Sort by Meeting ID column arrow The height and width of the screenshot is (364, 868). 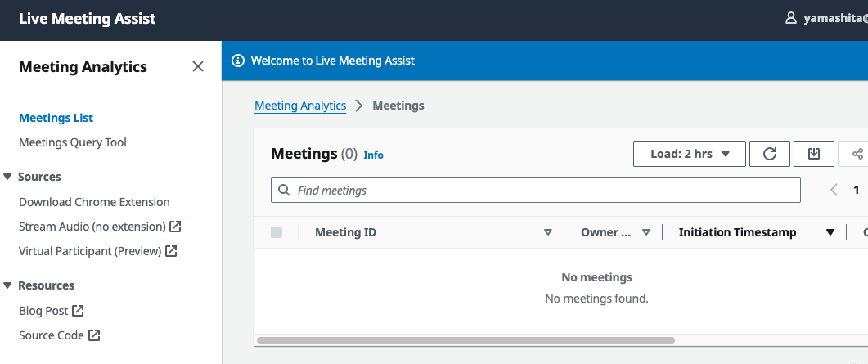click(548, 232)
